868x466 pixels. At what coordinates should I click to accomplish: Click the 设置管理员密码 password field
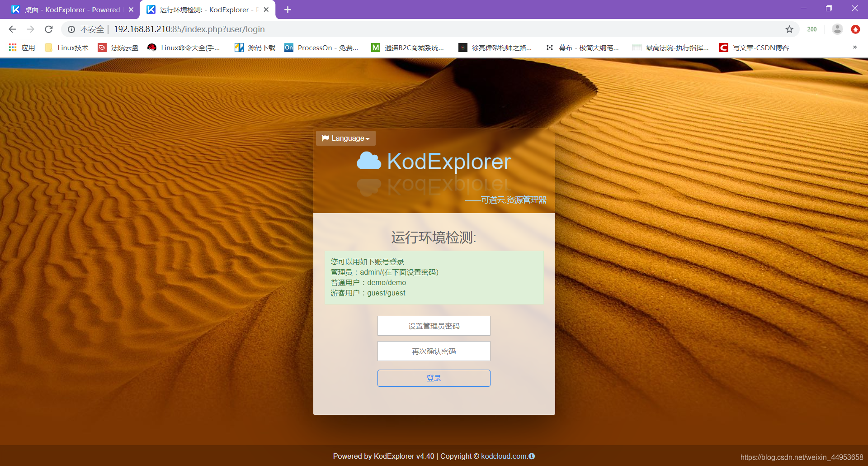pyautogui.click(x=434, y=325)
